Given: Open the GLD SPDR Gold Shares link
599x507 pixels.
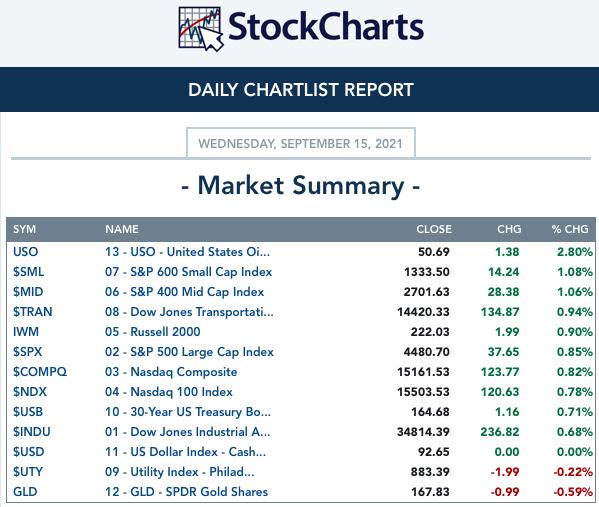Looking at the screenshot, I should 186,492.
